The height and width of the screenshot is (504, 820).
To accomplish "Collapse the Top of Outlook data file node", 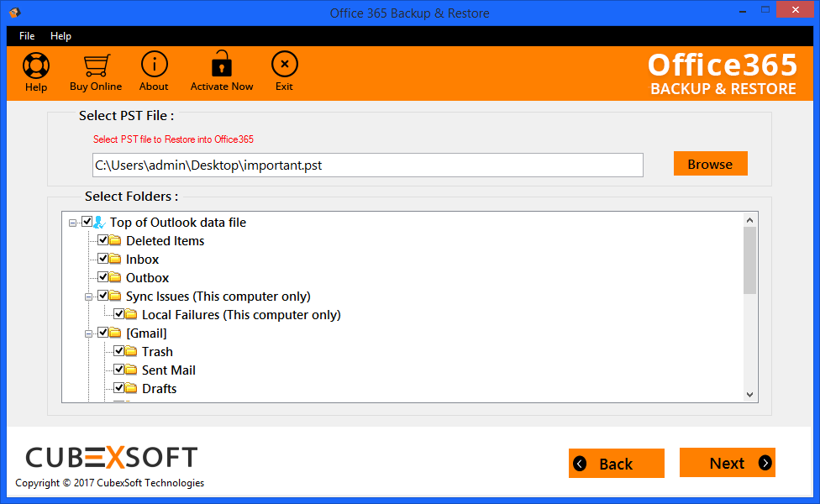I will (73, 223).
